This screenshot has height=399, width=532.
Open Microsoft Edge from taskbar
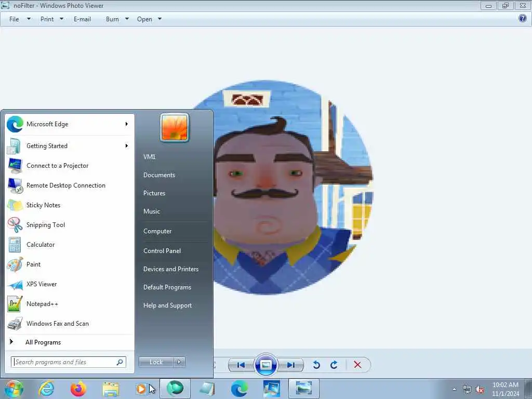240,389
